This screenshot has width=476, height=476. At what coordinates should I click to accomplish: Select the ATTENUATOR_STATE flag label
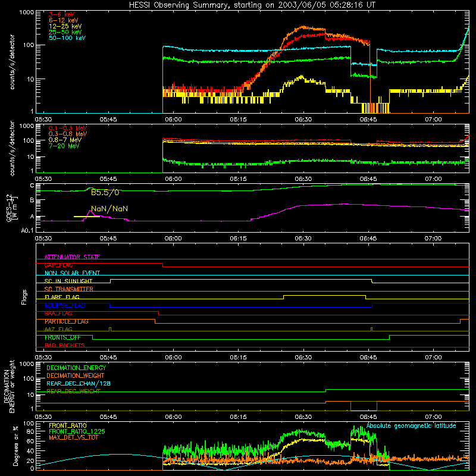[x=72, y=257]
